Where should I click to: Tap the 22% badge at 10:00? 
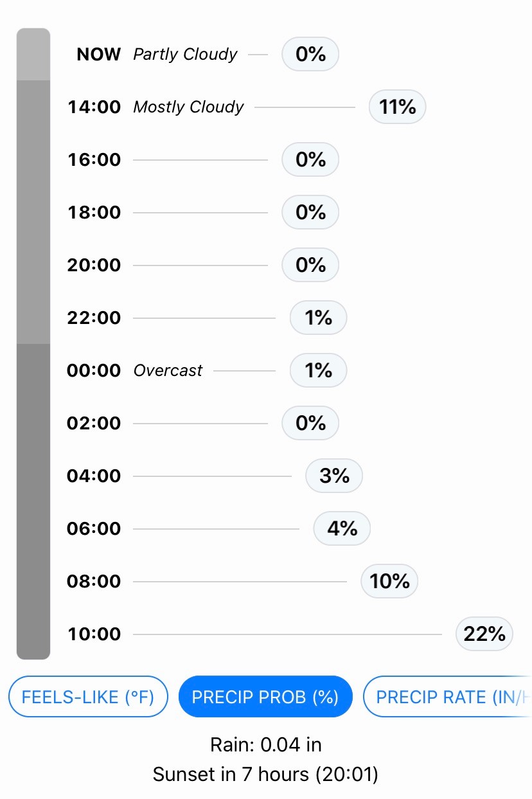pyautogui.click(x=484, y=634)
